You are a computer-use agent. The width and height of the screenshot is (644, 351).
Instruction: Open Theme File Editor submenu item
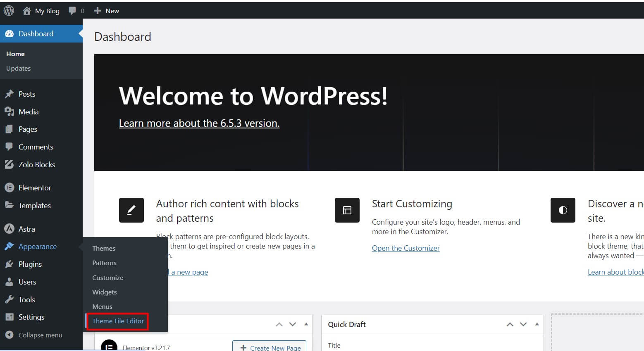(118, 321)
